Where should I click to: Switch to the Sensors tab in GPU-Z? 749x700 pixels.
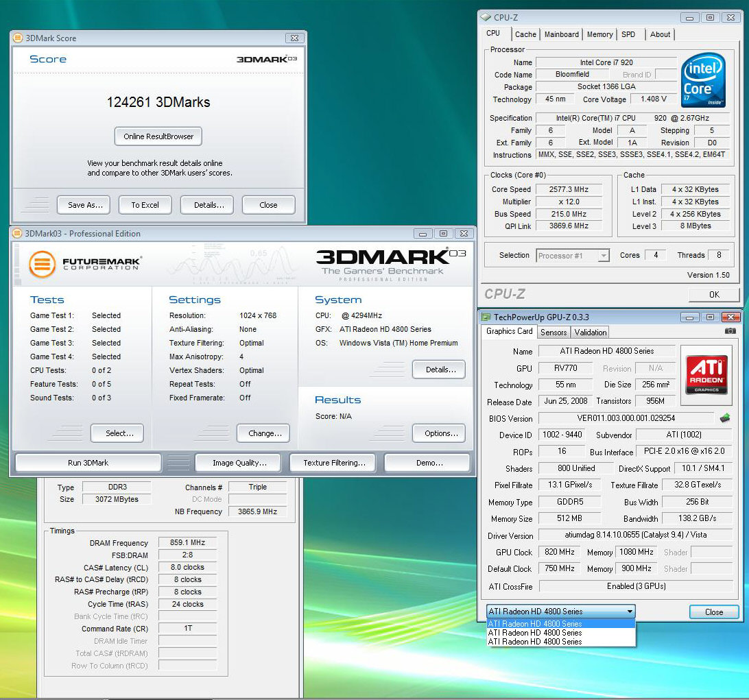553,333
